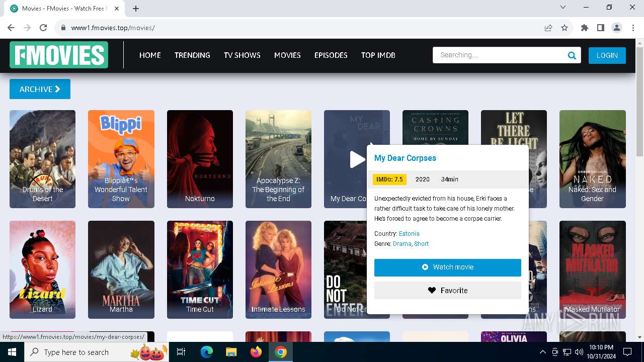View site information lock icon
644x362 pixels.
(63, 28)
